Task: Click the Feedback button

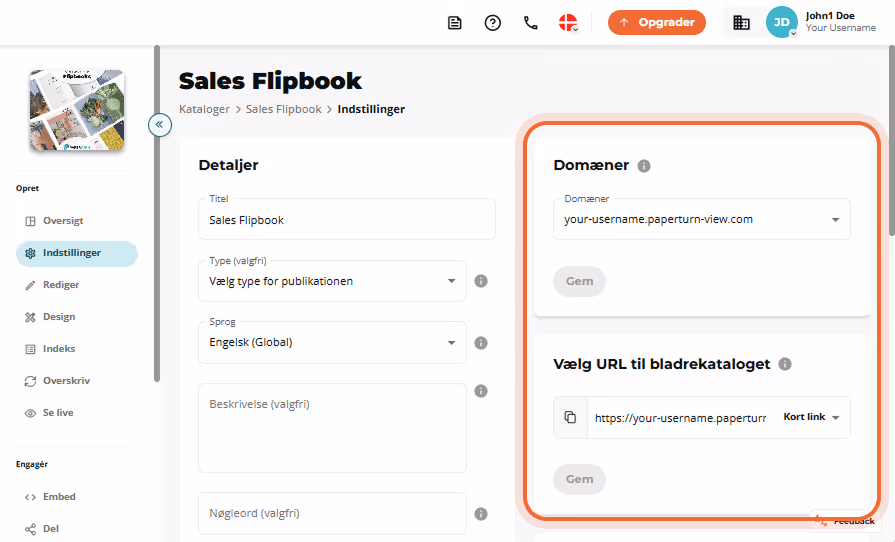Action: 846,520
